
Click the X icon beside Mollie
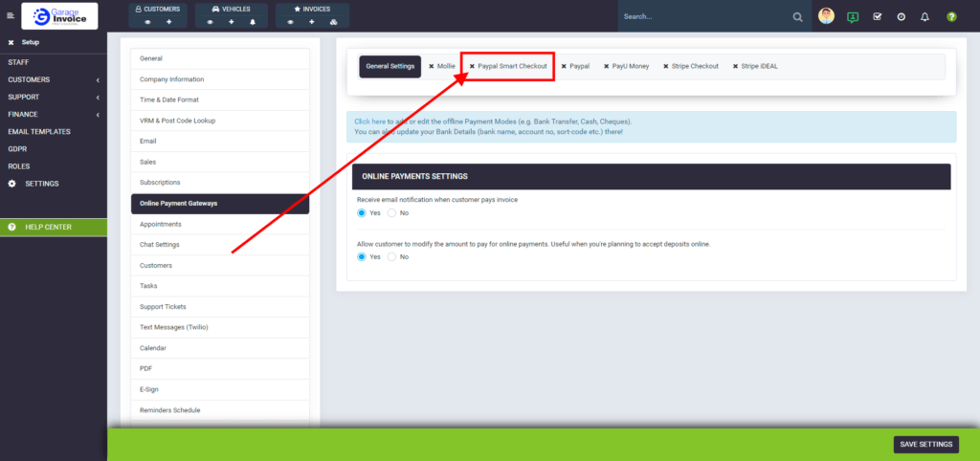432,66
